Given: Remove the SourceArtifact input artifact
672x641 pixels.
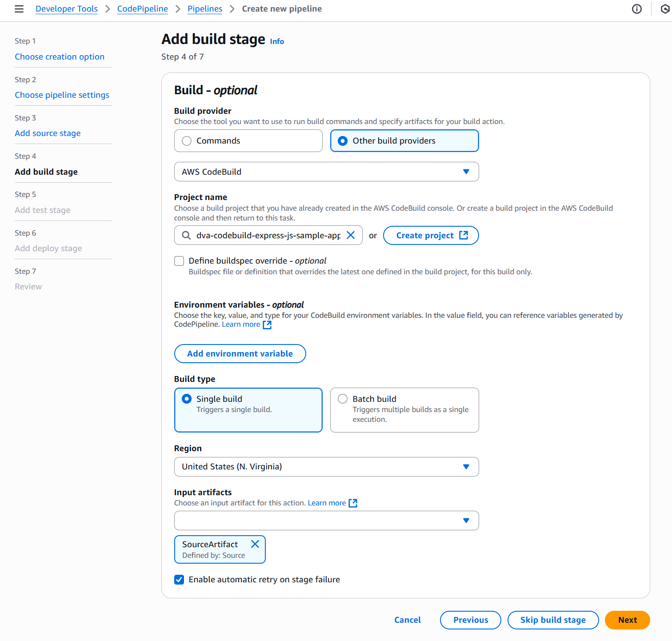Looking at the screenshot, I should [255, 544].
